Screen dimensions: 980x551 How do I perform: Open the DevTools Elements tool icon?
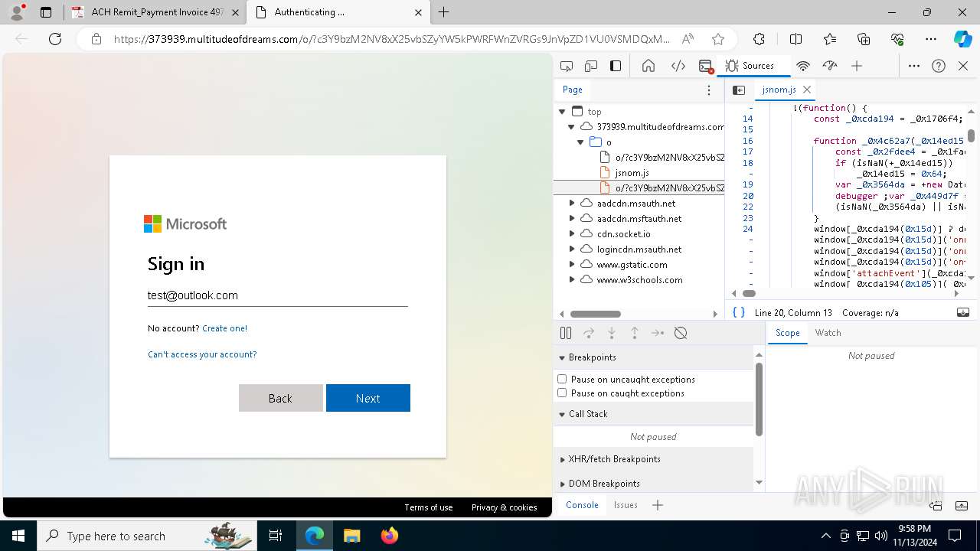tap(678, 66)
